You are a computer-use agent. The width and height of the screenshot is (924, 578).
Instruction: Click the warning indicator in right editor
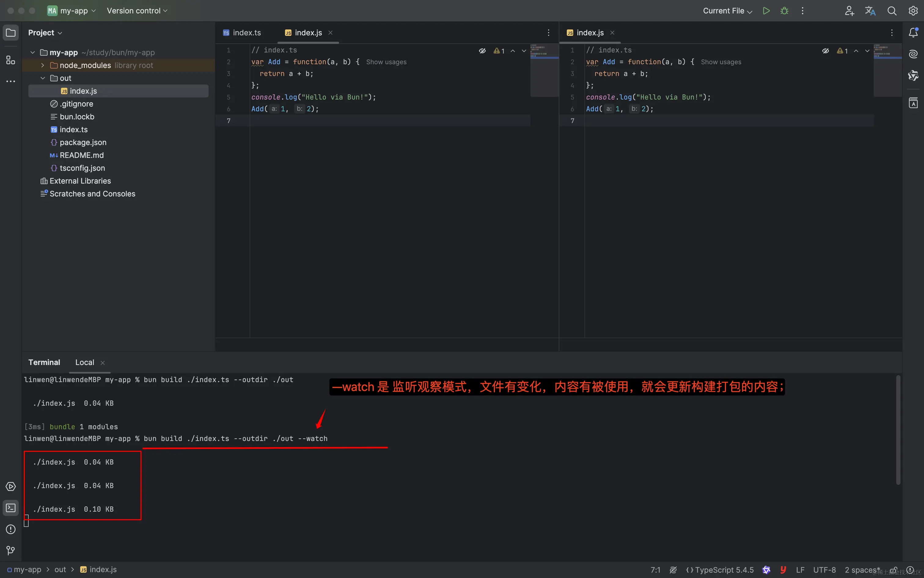tap(842, 51)
